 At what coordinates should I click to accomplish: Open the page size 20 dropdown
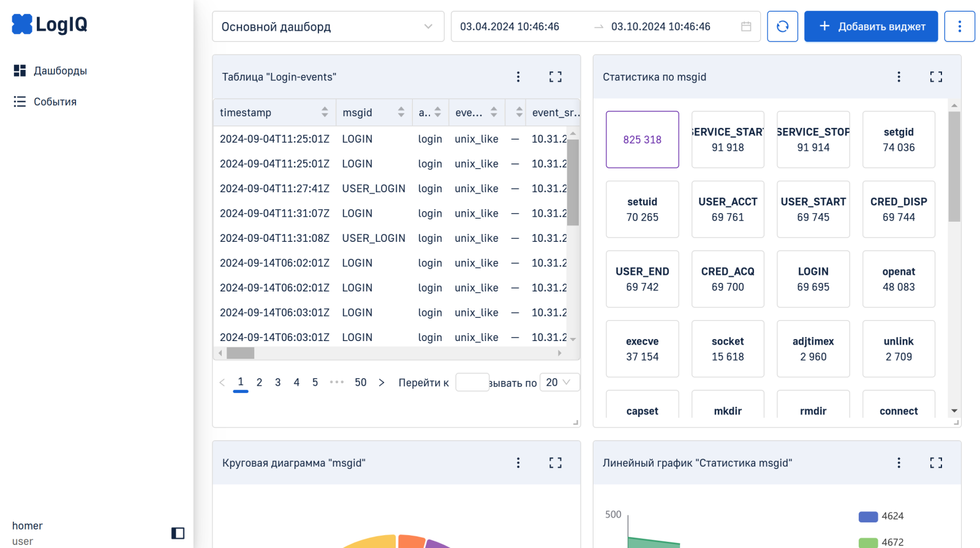[558, 382]
